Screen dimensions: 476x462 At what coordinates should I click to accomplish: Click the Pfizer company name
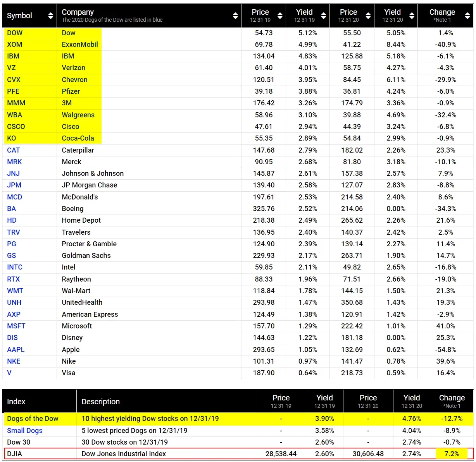tap(71, 91)
